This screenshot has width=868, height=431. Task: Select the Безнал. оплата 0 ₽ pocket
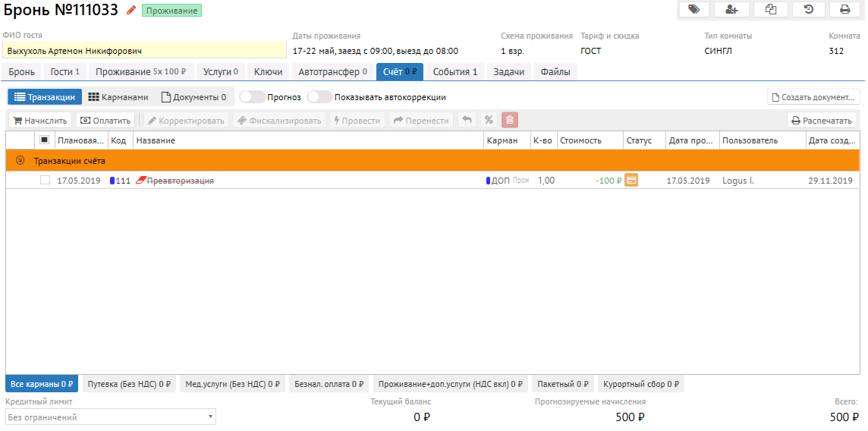coord(329,384)
